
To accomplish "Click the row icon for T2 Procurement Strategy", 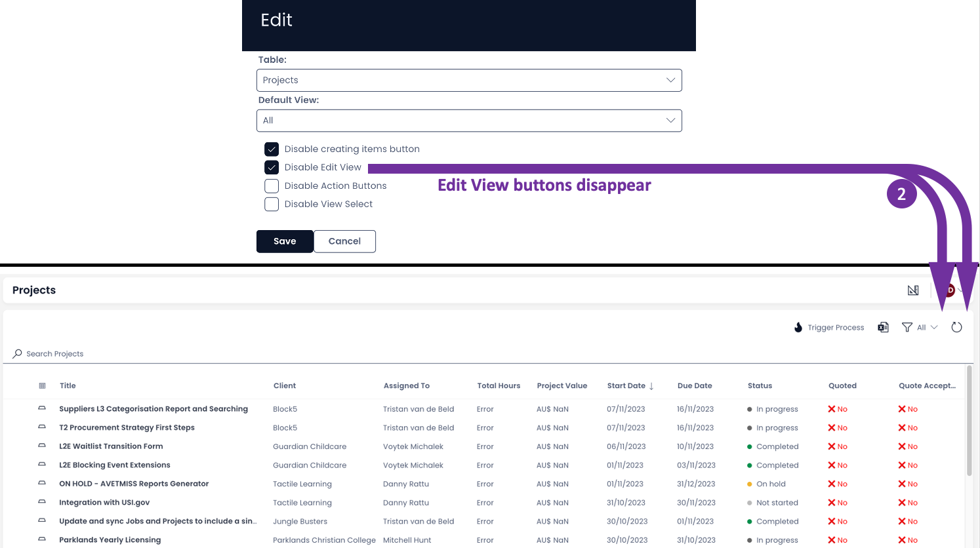I will point(42,427).
